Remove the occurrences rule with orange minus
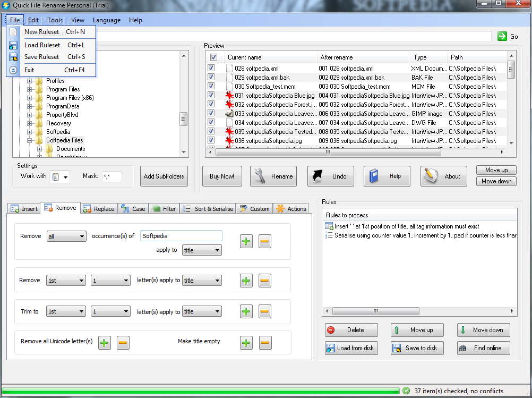Viewport: 532px width, 398px height. (x=264, y=241)
